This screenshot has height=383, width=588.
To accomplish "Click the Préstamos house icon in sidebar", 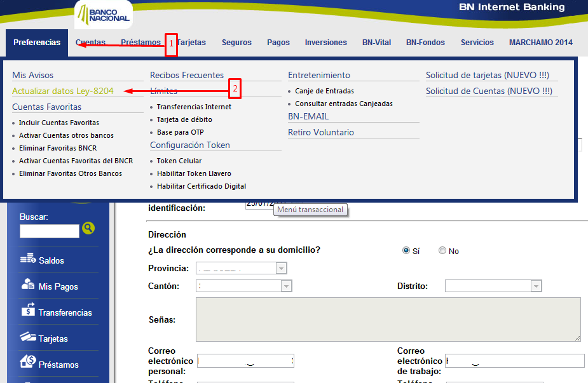I will (28, 361).
